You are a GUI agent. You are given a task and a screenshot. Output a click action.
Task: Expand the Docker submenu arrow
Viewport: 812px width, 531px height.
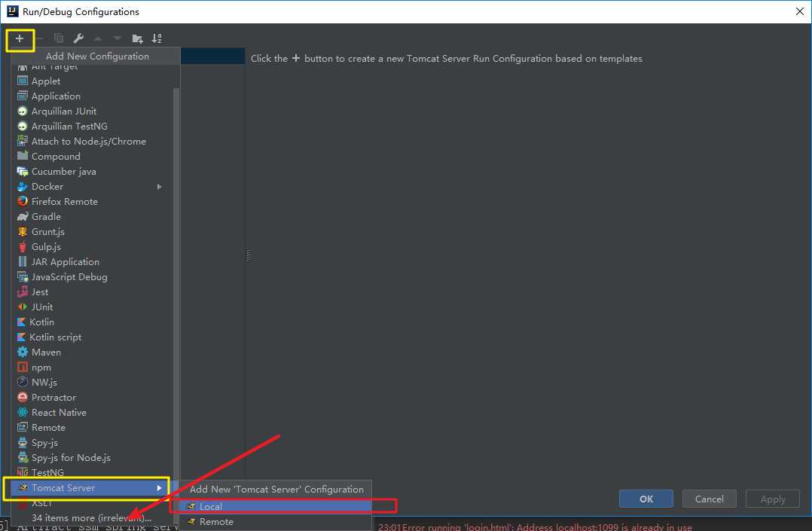point(160,187)
